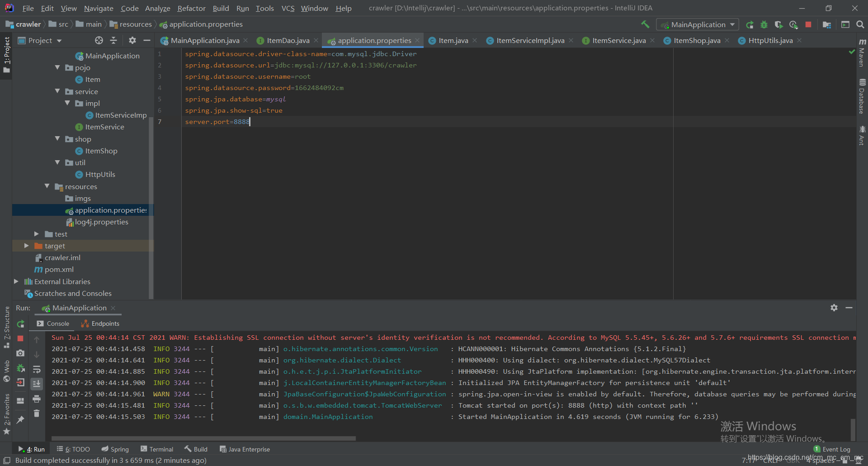Pin the Run tool window tab
868x466 pixels.
click(20, 419)
